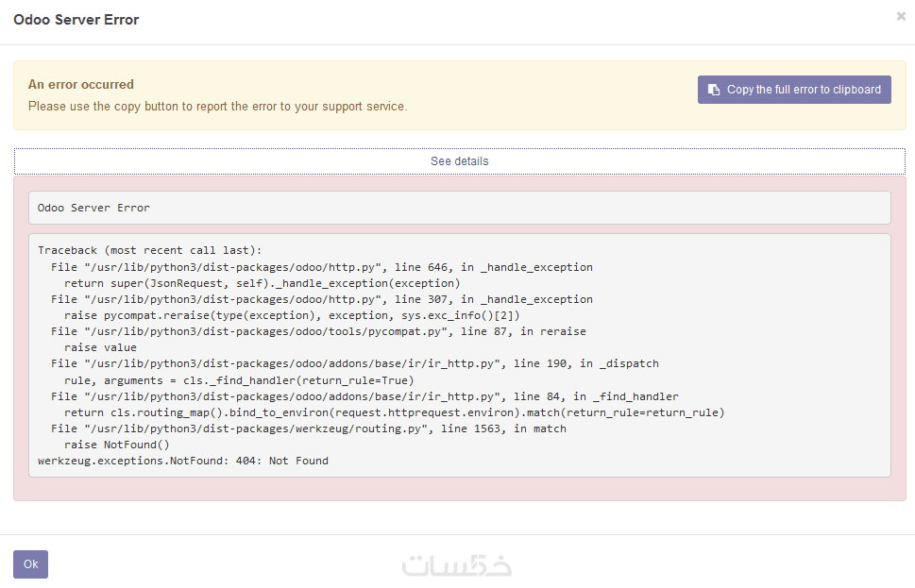Click the ir_http.py line 84 traceback entry
Viewport: 915px width, 588px height.
click(x=364, y=396)
